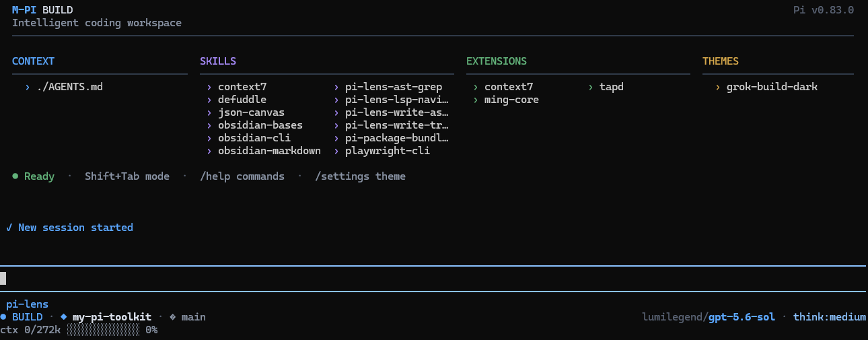The width and height of the screenshot is (868, 340).
Task: Click the green Ready status dot
Action: [15, 176]
